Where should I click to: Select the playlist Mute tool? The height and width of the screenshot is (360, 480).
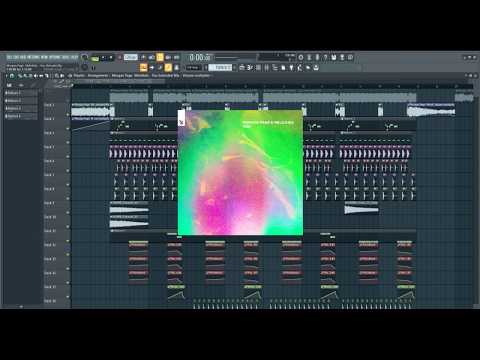tap(35, 76)
